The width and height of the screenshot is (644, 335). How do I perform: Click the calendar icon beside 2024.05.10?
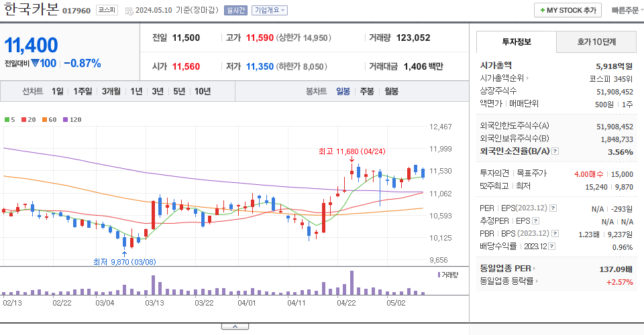pos(129,11)
